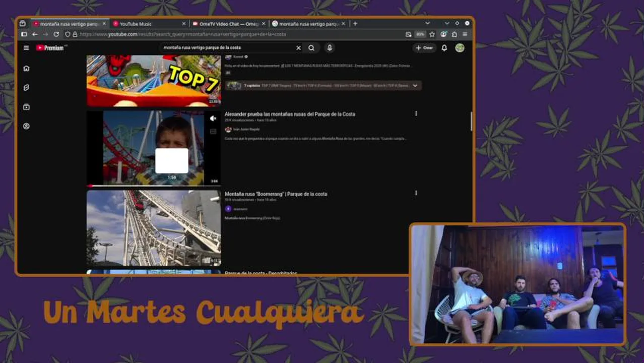
Task: Open the Parque de la costa Descarrilados title
Action: 261,273
